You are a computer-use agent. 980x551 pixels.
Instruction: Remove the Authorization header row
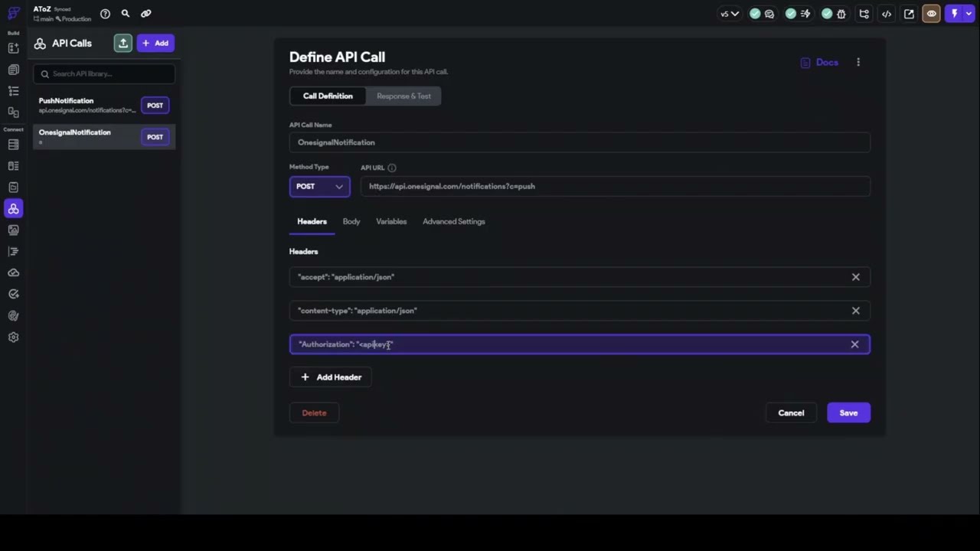click(855, 344)
